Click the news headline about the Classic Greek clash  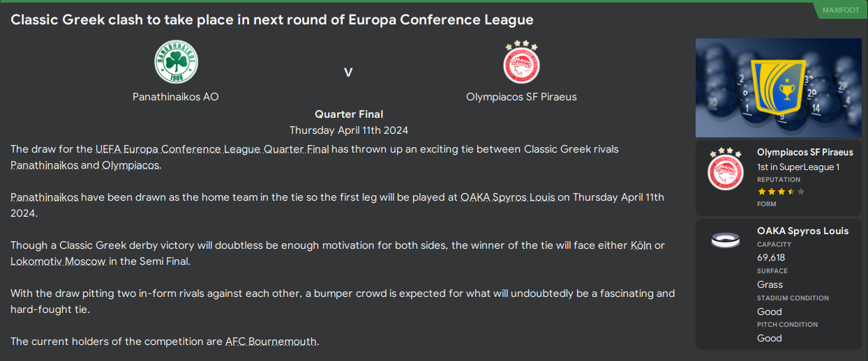(272, 20)
